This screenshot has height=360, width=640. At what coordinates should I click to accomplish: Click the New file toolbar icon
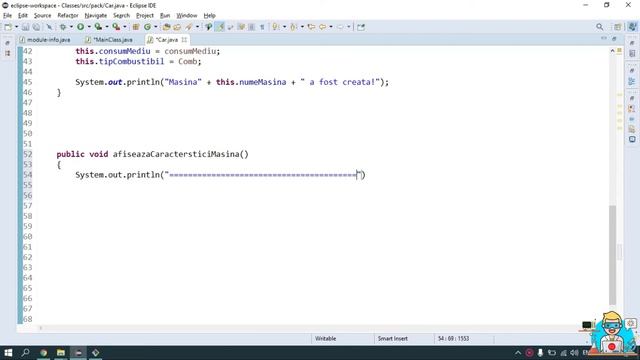pos(8,27)
